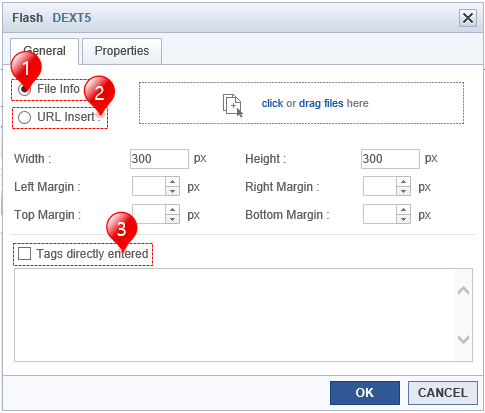Click the 'click' link to browse files
This screenshot has height=413, width=485.
tap(272, 103)
